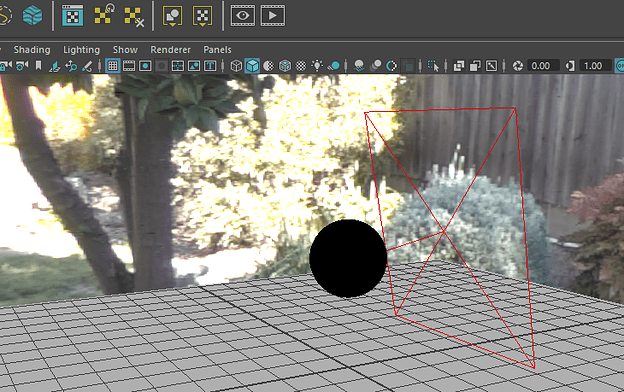The height and width of the screenshot is (392, 624).
Task: Enable the film gate overlay
Action: pos(129,66)
